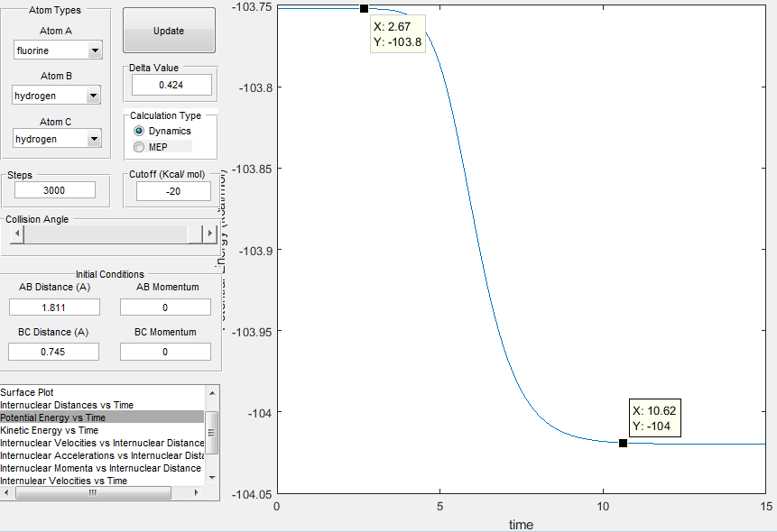777x532 pixels.
Task: Select Internuclear Velocities vs Internuclear Distance
Action: coord(102,443)
